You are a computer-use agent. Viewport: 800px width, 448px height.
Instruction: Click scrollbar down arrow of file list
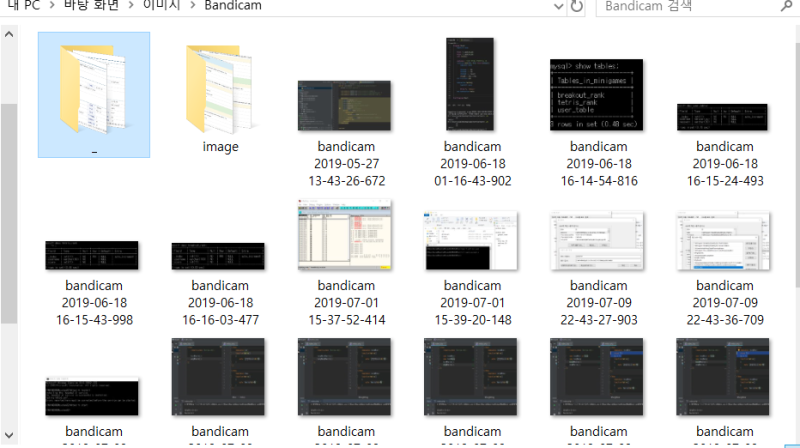click(9, 435)
